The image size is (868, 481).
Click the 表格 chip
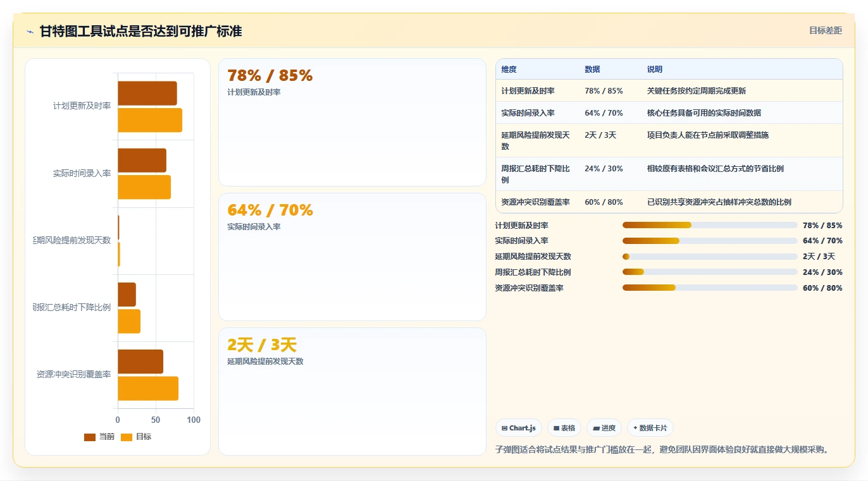[564, 428]
